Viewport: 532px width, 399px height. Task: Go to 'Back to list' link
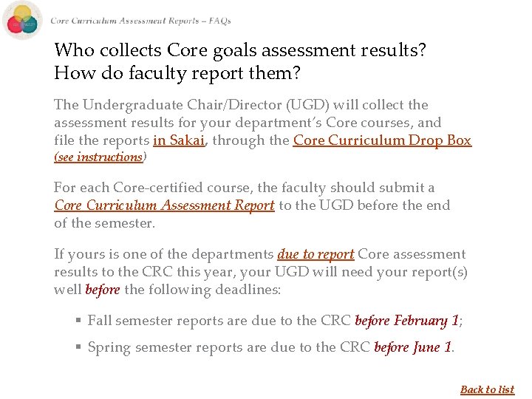(x=487, y=389)
